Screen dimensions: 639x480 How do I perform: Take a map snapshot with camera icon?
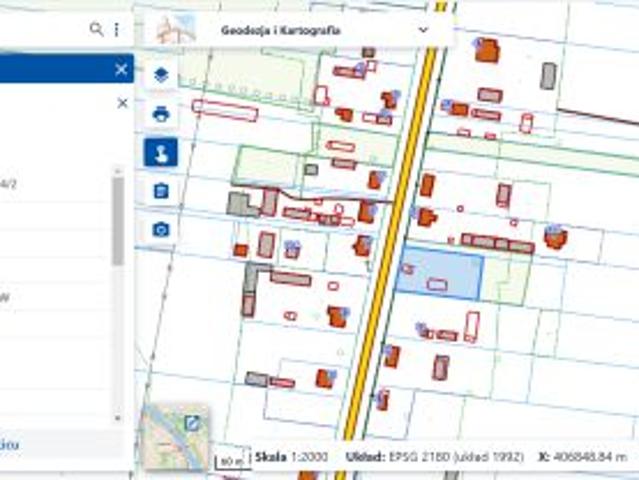pos(161,230)
